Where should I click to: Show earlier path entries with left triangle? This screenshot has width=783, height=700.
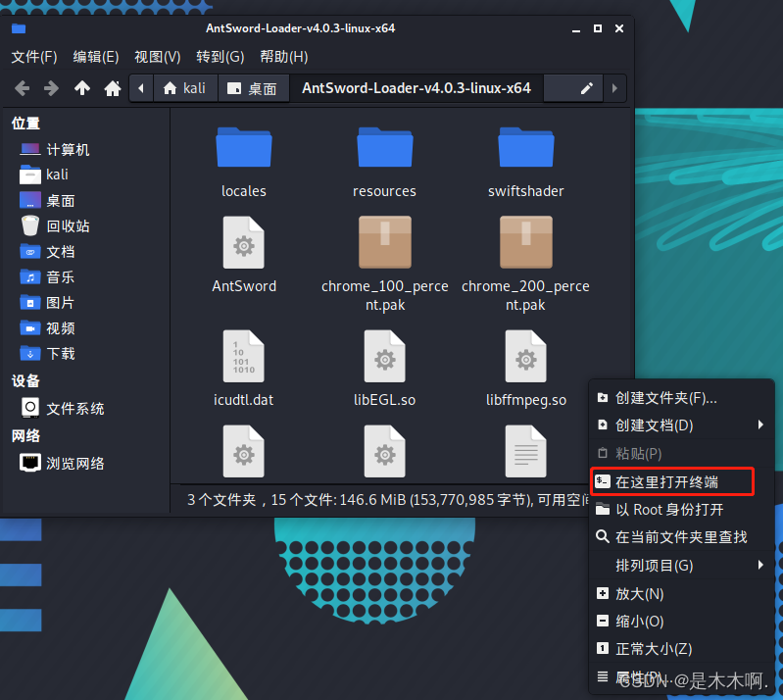141,88
